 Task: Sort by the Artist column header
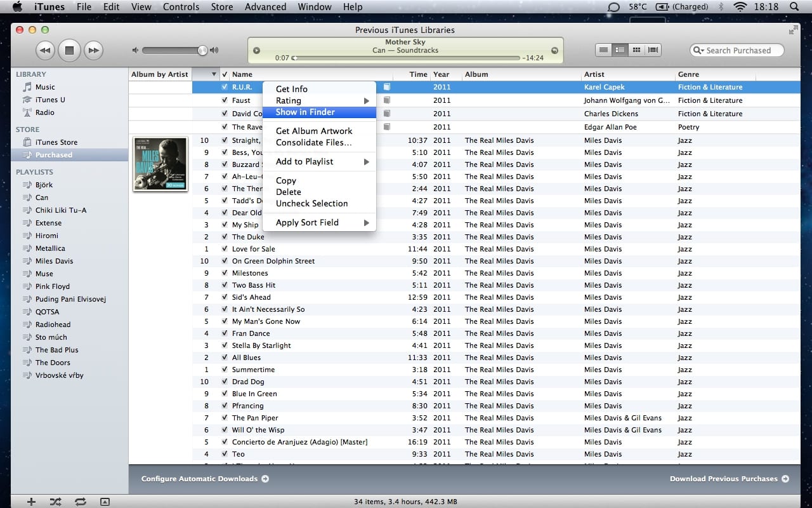point(628,74)
